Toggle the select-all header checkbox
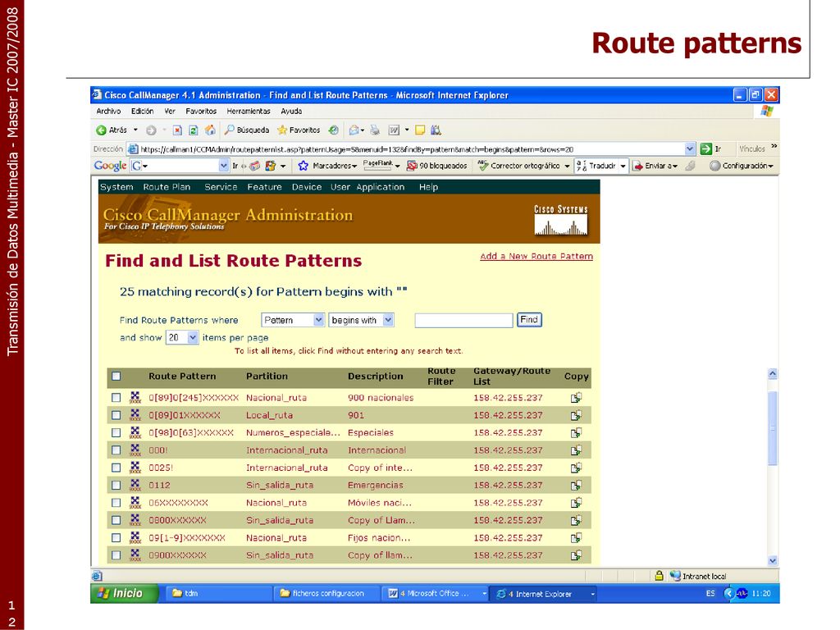The width and height of the screenshot is (840, 630). (x=116, y=376)
